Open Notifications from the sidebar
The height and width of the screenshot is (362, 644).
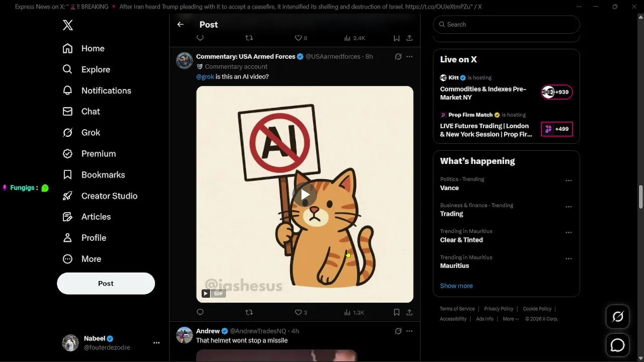(x=106, y=90)
